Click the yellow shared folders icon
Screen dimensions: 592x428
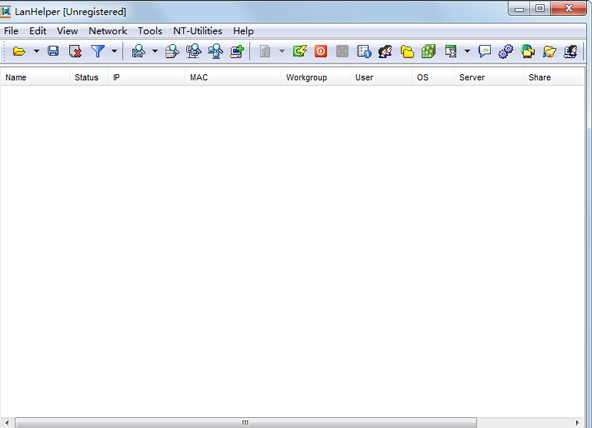[x=407, y=51]
